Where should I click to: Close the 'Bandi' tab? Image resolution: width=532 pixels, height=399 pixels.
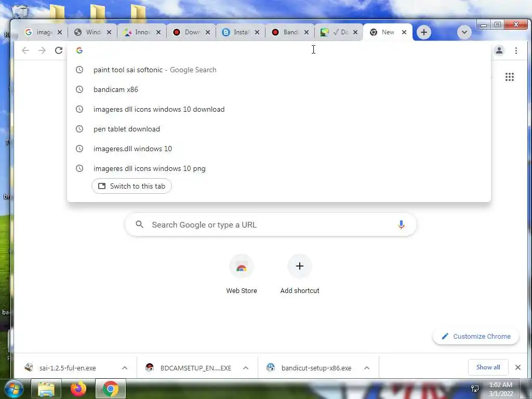coord(307,32)
